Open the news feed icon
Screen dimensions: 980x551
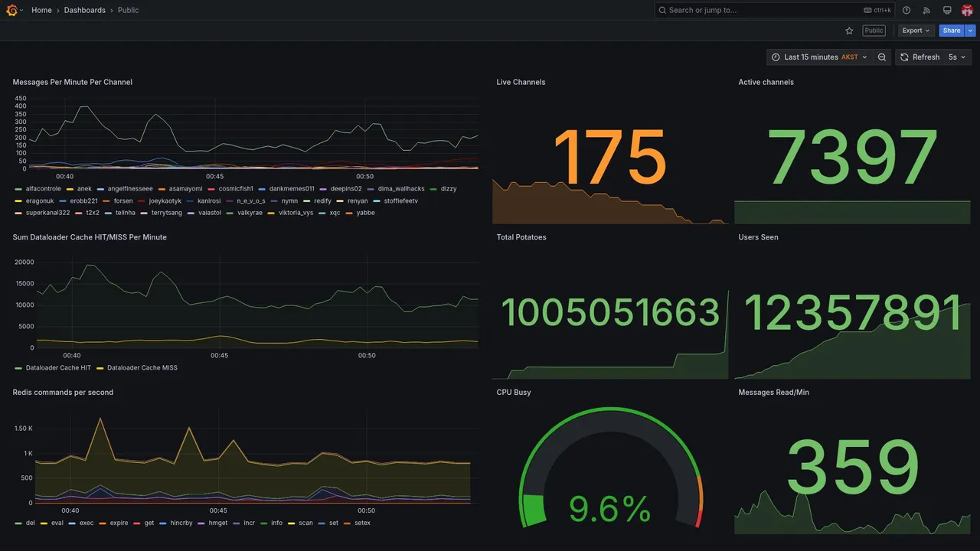(926, 10)
